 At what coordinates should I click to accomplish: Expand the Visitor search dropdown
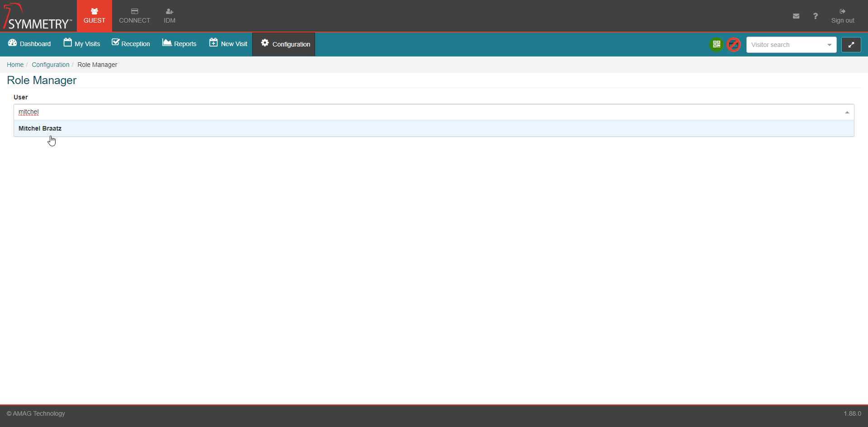(829, 45)
